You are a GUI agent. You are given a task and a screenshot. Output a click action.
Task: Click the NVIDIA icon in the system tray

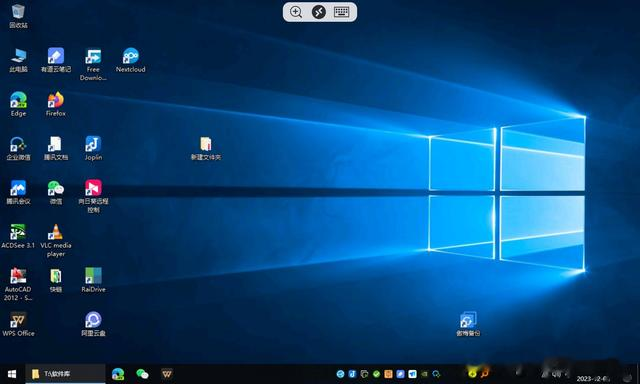click(424, 374)
